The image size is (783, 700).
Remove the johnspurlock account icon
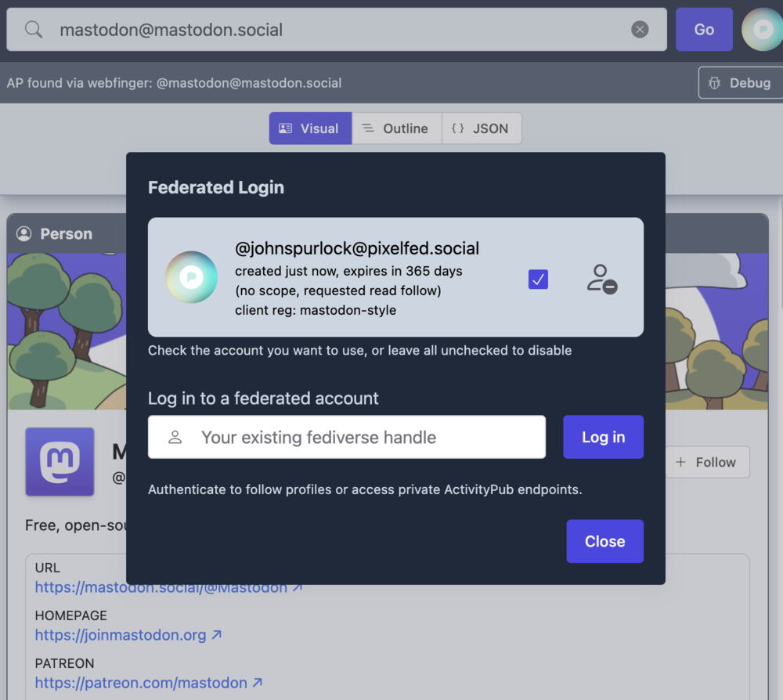coord(601,279)
